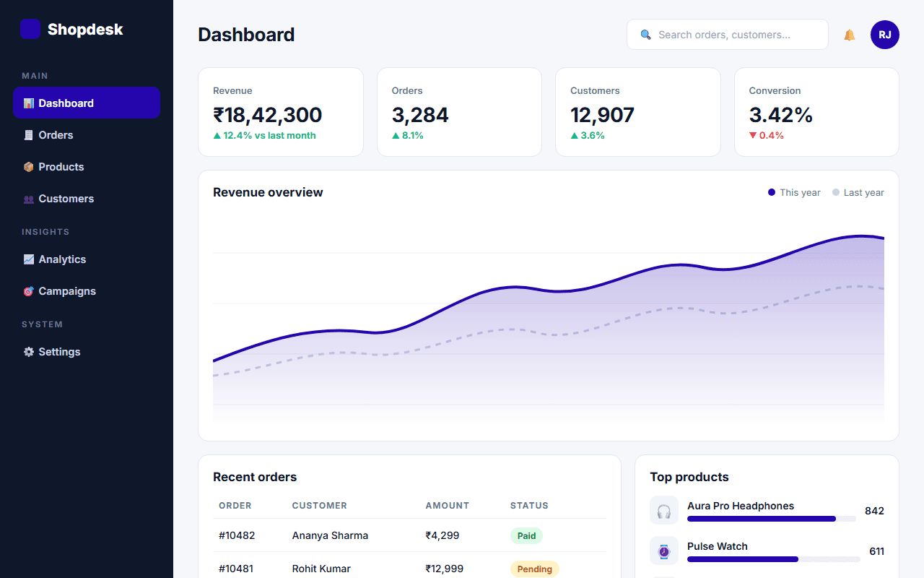The image size is (924, 578).
Task: Click the STATUS column header
Action: coord(529,506)
